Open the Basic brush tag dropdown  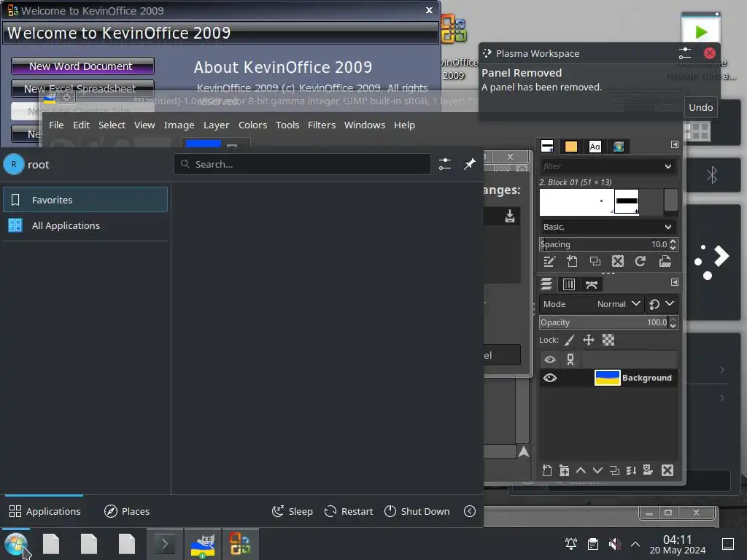608,227
